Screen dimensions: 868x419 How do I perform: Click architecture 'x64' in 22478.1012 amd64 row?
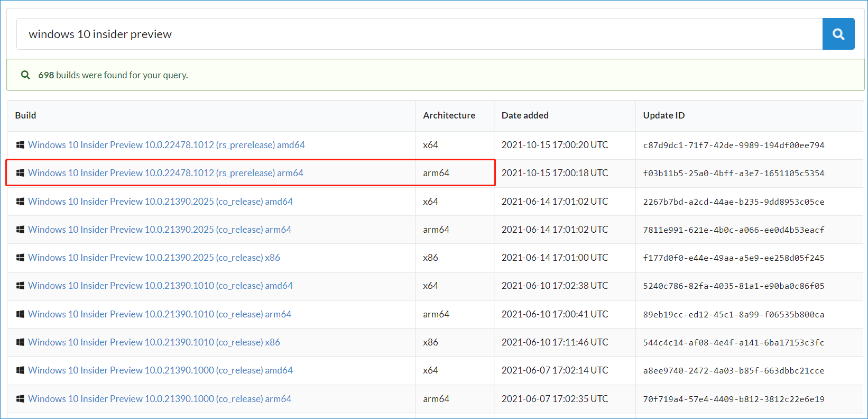[x=430, y=145]
